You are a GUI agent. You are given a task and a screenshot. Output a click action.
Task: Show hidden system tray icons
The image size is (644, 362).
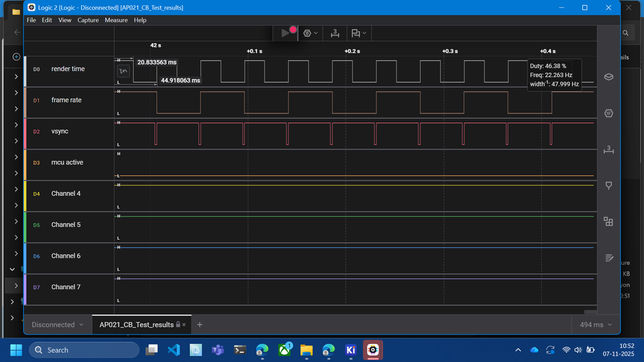(x=518, y=350)
